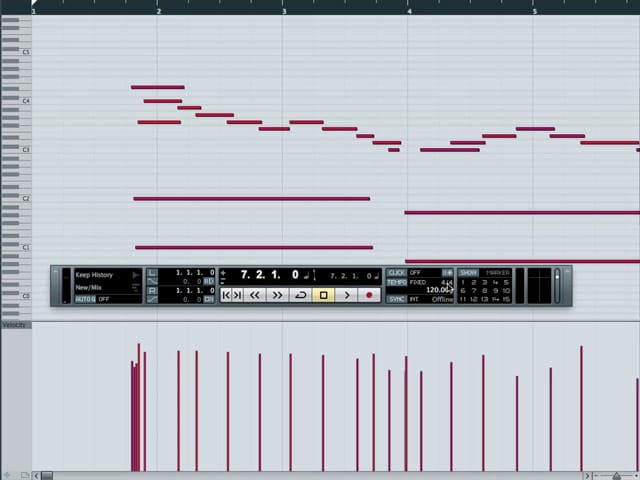The image size is (640, 480).
Task: Click the tempo mode FIXED text
Action: (418, 282)
